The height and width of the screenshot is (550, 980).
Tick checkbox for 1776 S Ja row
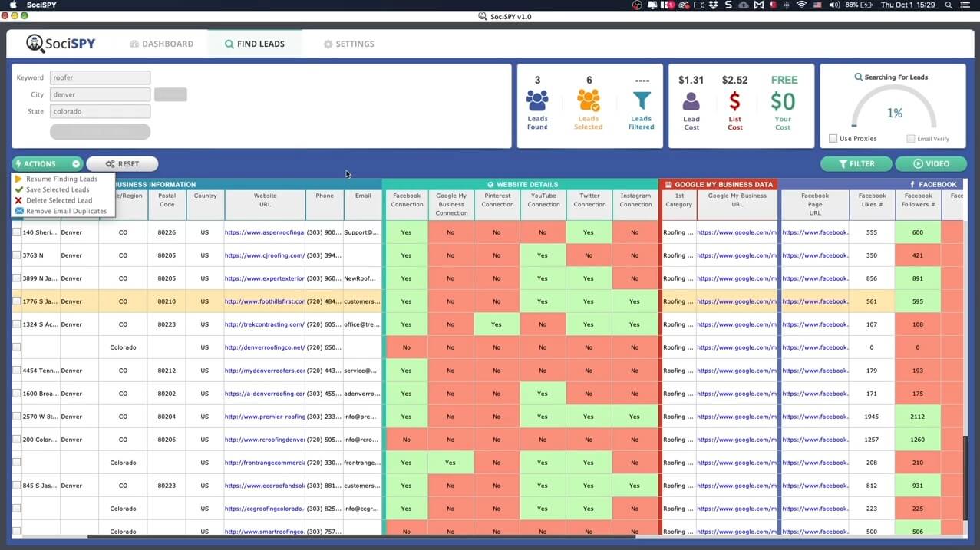(x=17, y=301)
